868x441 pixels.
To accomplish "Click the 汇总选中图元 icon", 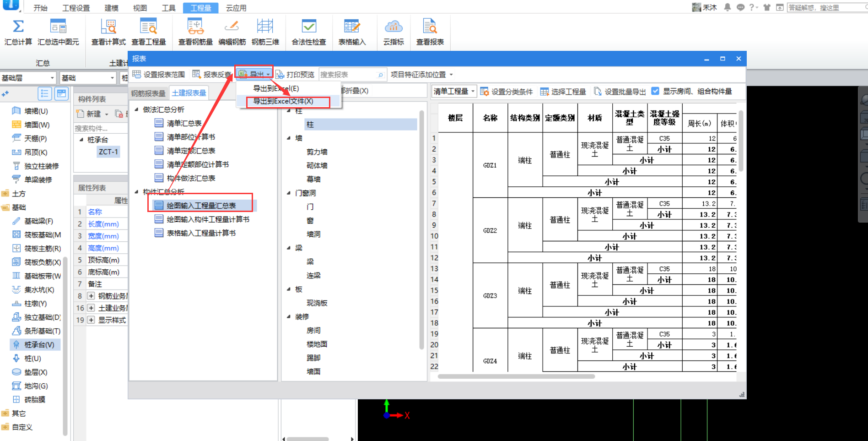I will point(58,27).
